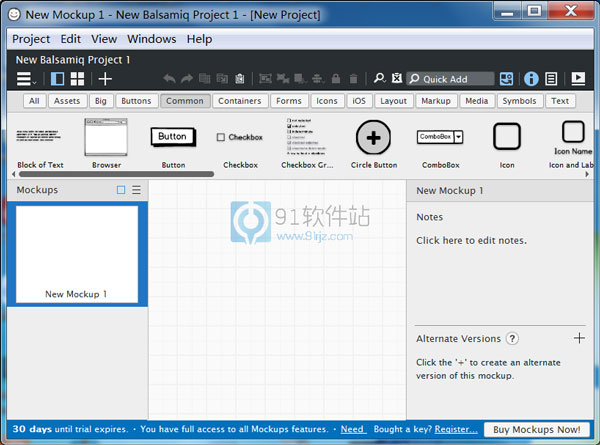Toggle the notes panel icon
The width and height of the screenshot is (600, 445).
[551, 79]
